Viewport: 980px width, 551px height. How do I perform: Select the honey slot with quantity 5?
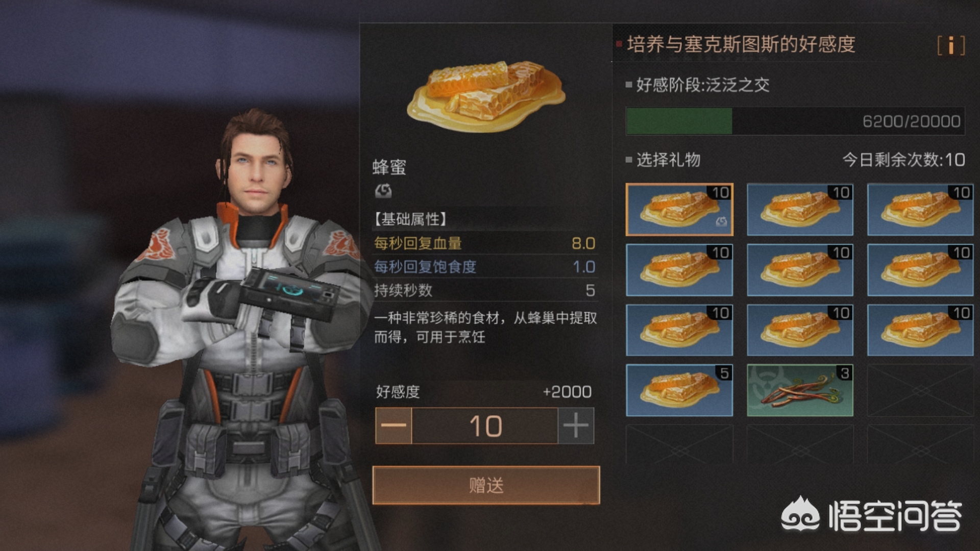pos(679,390)
